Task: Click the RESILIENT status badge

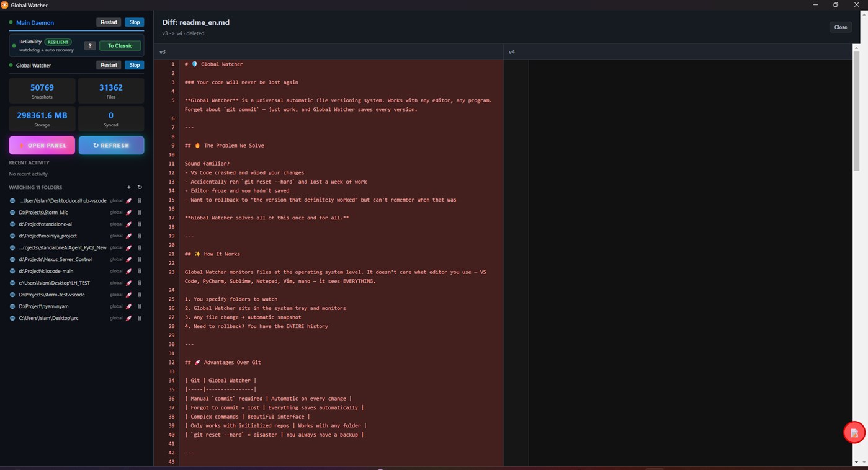Action: (x=57, y=42)
